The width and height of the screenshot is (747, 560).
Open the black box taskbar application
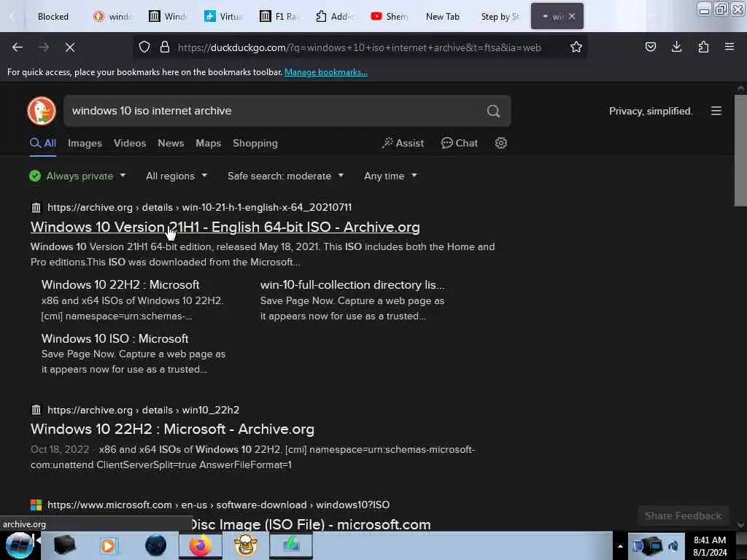[x=64, y=545]
